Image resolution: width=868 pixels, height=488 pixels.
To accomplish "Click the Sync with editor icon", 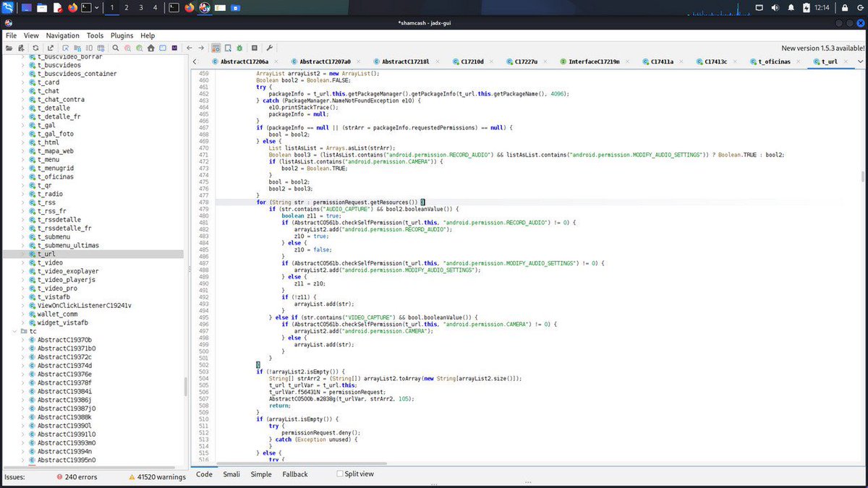I will [x=65, y=48].
